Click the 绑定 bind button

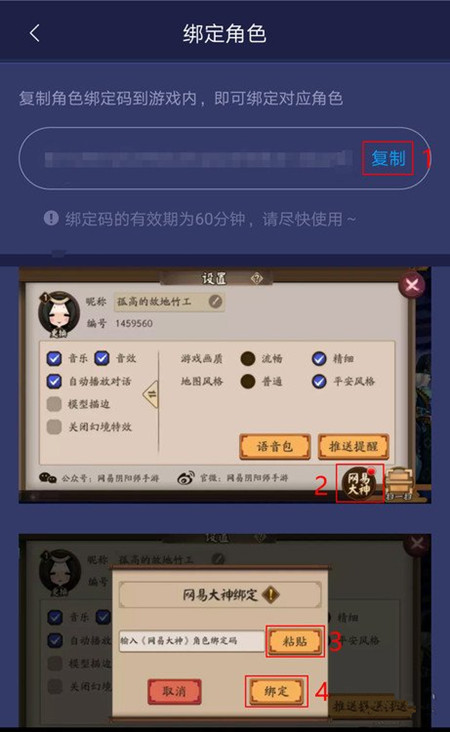coord(276,691)
